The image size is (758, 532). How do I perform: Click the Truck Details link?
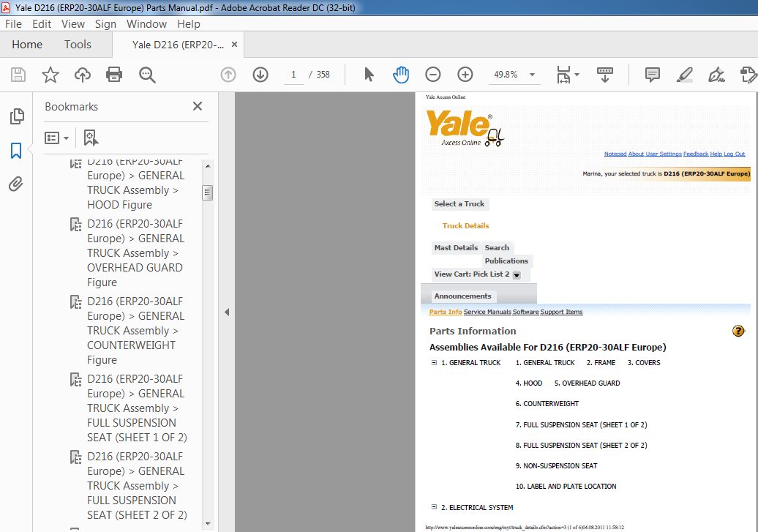pyautogui.click(x=465, y=226)
